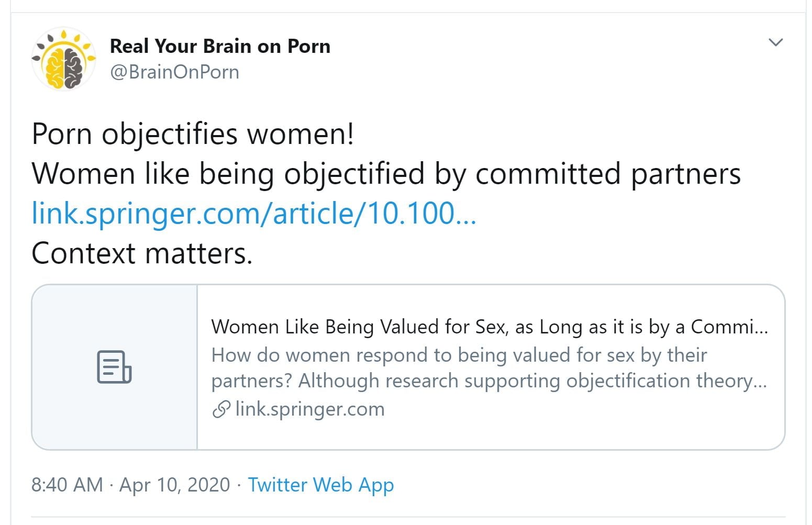Click the document icon in preview card
This screenshot has height=525, width=812.
pyautogui.click(x=114, y=367)
